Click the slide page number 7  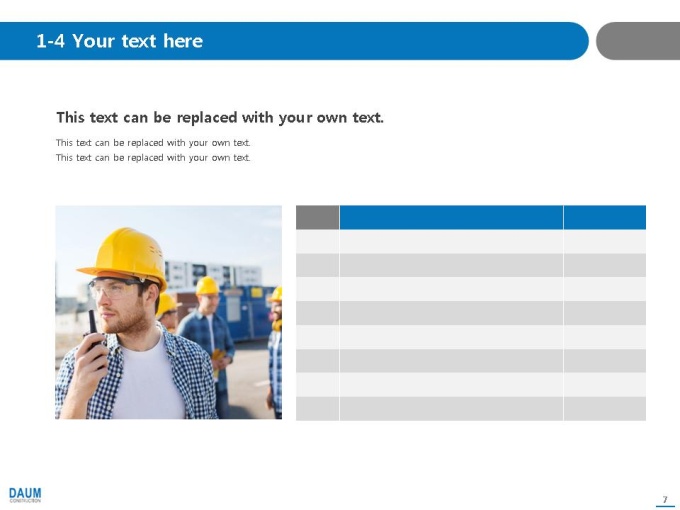[x=665, y=500]
